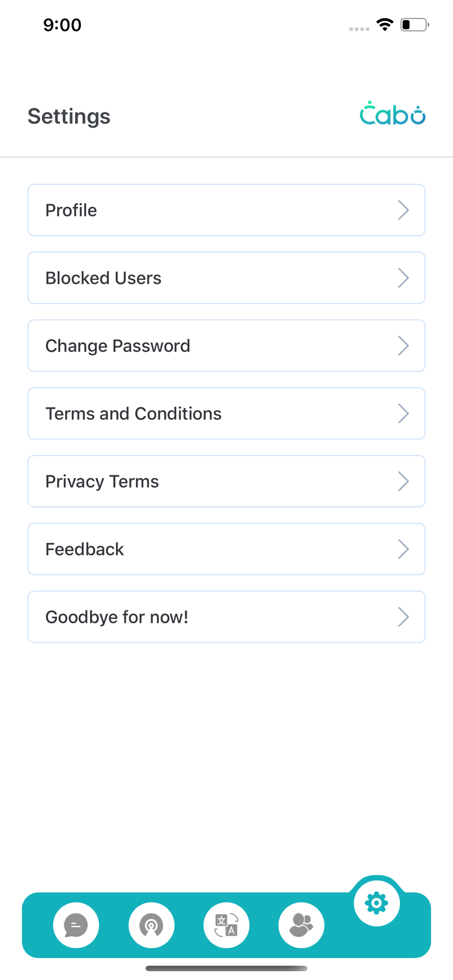Tap the settings gear icon
Screen dimensions: 453x980
(x=377, y=903)
